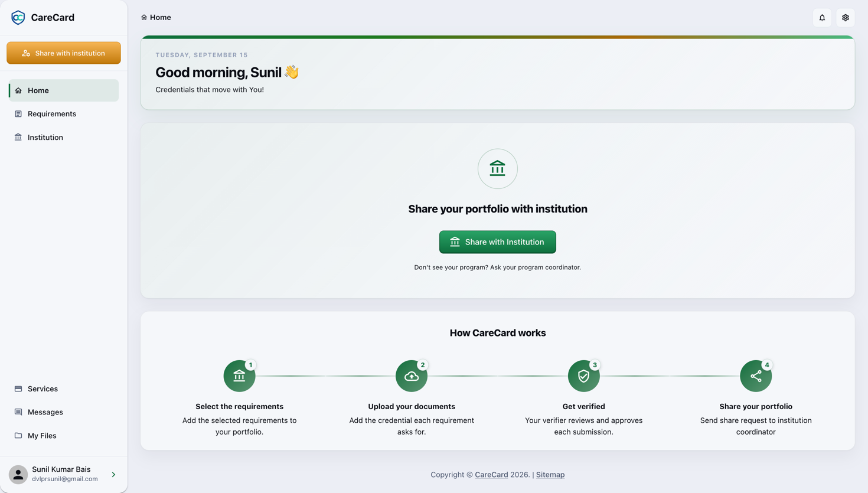Click the CareCard shield logo icon
This screenshot has height=493, width=868.
pyautogui.click(x=18, y=17)
